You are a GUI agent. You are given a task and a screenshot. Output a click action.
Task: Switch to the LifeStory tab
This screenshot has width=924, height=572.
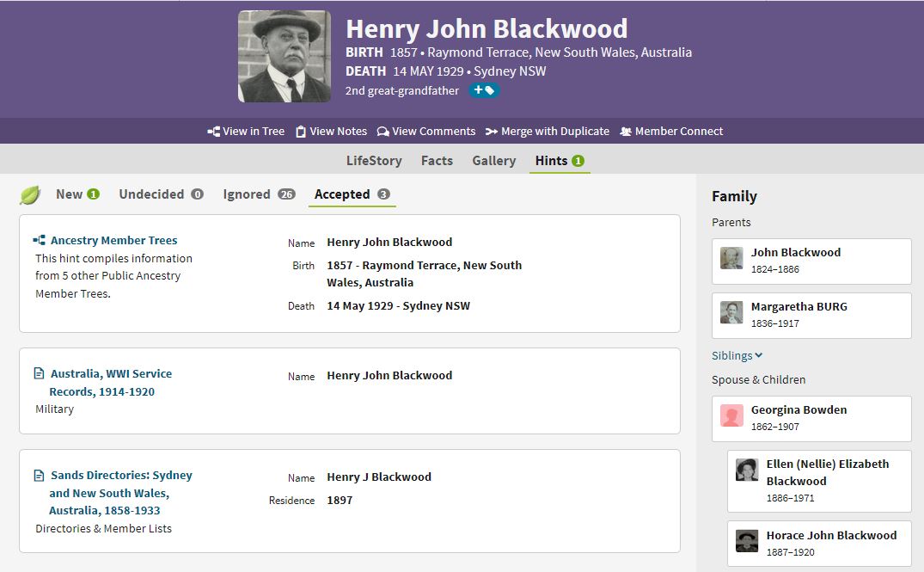click(x=374, y=161)
